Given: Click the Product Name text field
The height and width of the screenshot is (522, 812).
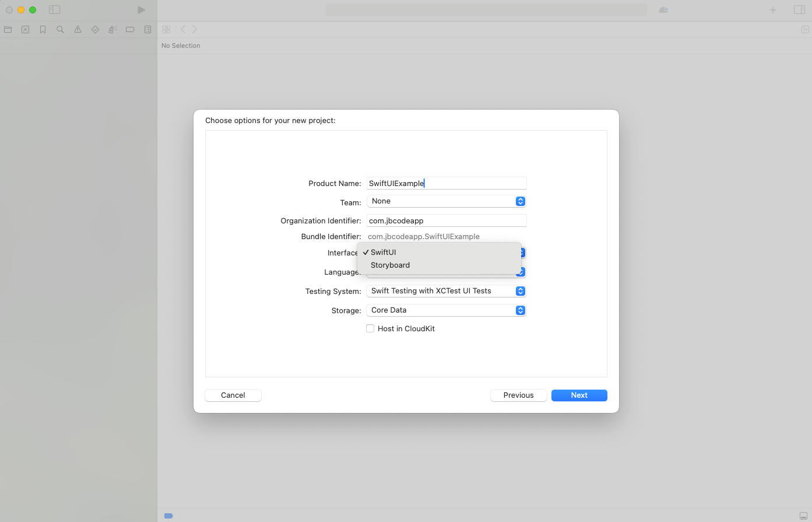Looking at the screenshot, I should tap(447, 183).
